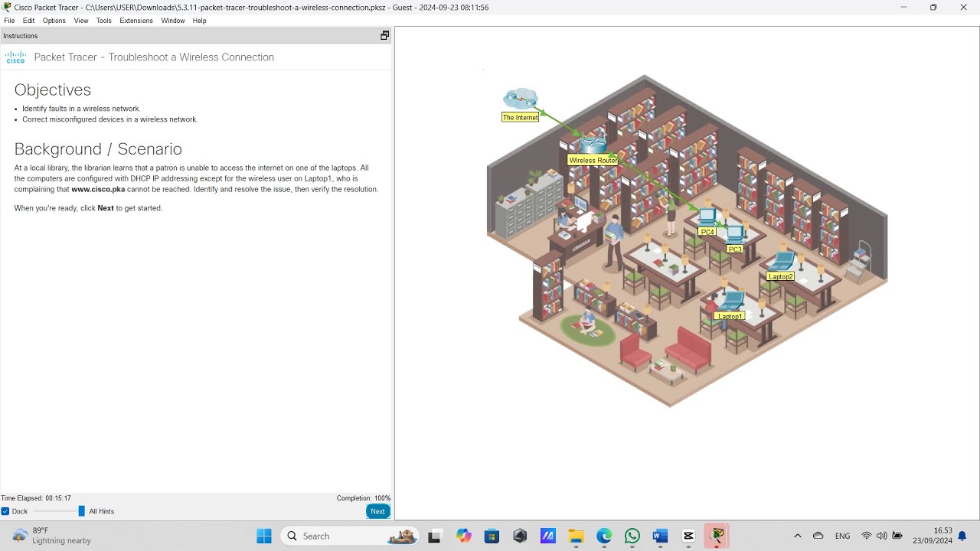
Task: Open Copilot from the taskbar
Action: [464, 536]
